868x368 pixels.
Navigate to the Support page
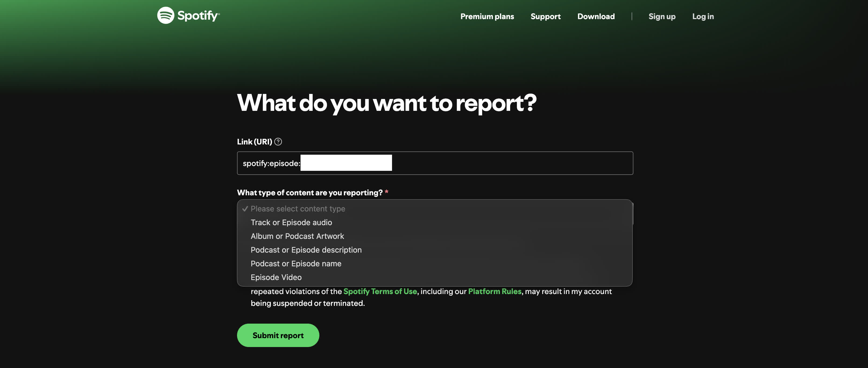click(x=546, y=16)
